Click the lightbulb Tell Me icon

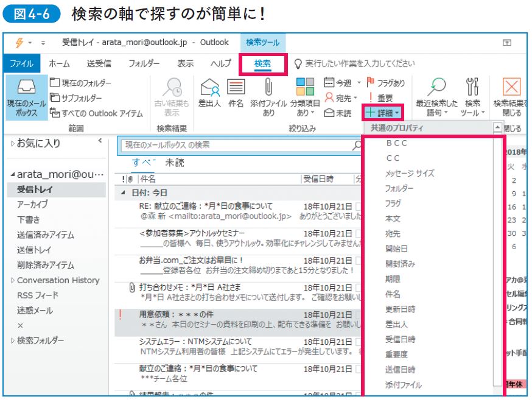click(298, 63)
